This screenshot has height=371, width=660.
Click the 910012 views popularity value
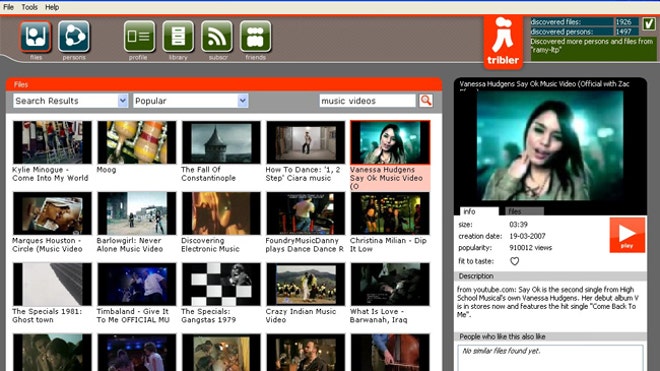pos(530,248)
